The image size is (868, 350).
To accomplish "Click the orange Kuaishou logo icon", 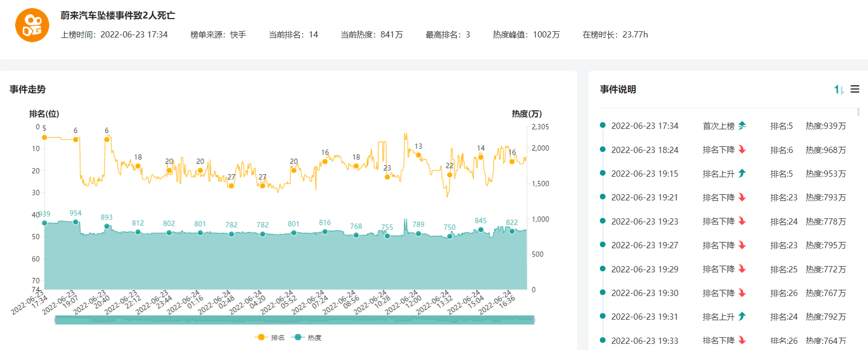I will pyautogui.click(x=32, y=25).
